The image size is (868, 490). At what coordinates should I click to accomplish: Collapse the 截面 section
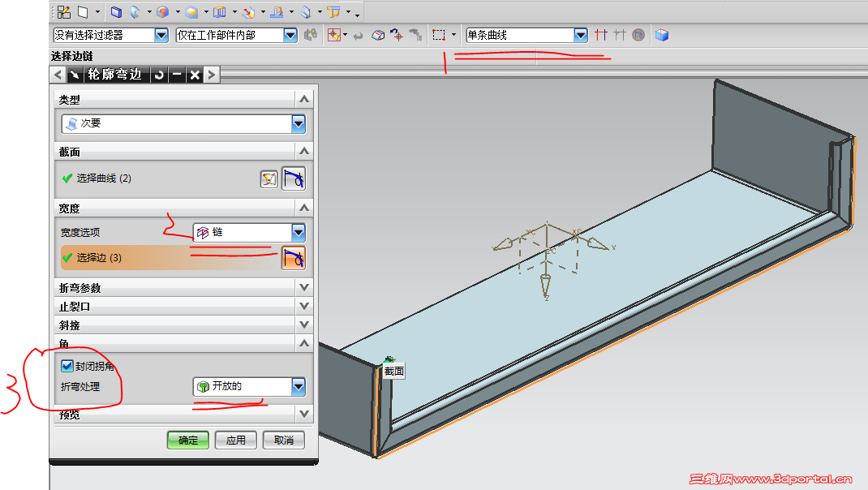point(304,151)
